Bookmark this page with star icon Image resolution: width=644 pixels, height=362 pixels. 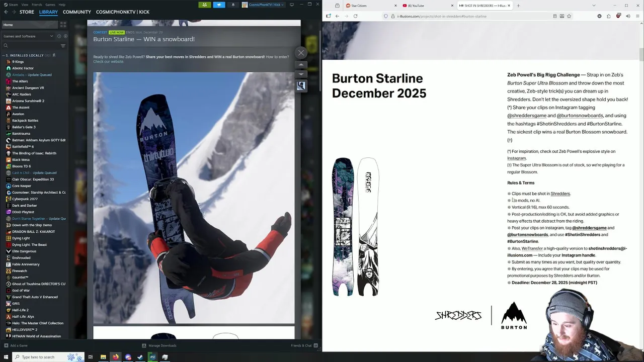point(569,16)
